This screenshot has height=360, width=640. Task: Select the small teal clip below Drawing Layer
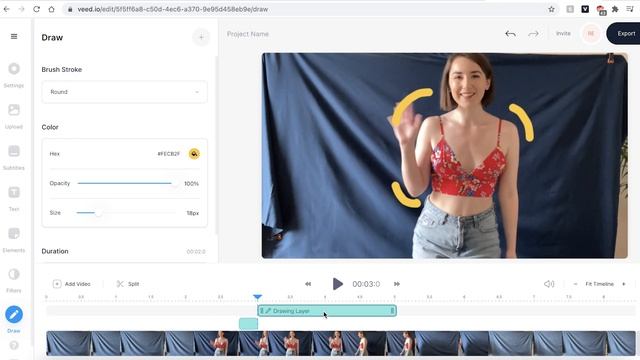tap(248, 324)
